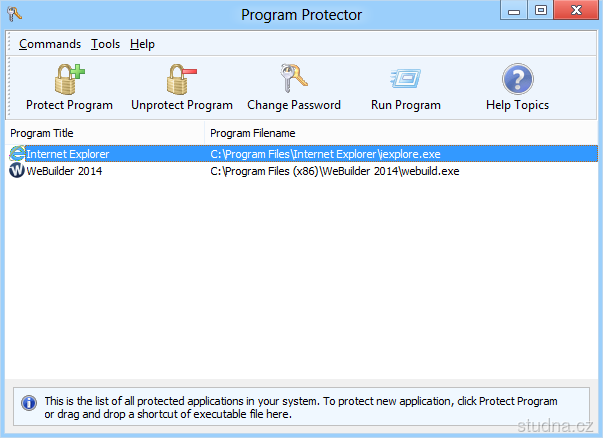Viewport: 603px width, 438px height.
Task: Click the Internet Explorer row icon
Action: coord(17,154)
